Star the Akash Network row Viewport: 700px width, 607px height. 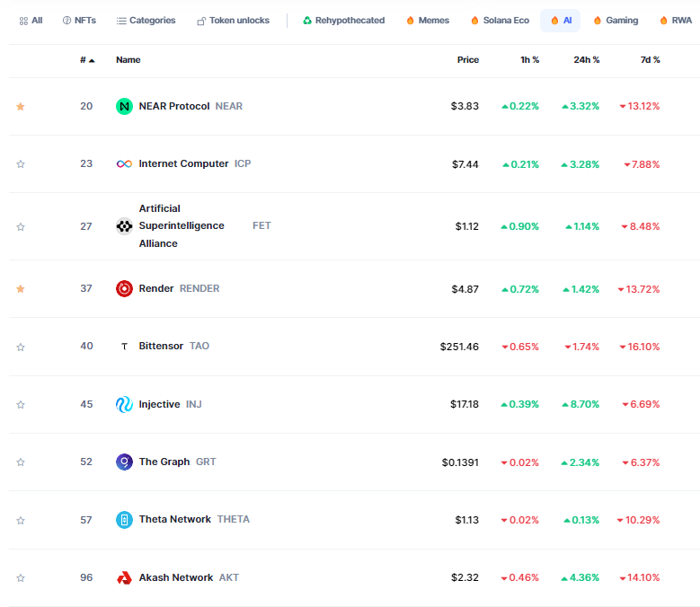pyautogui.click(x=20, y=578)
